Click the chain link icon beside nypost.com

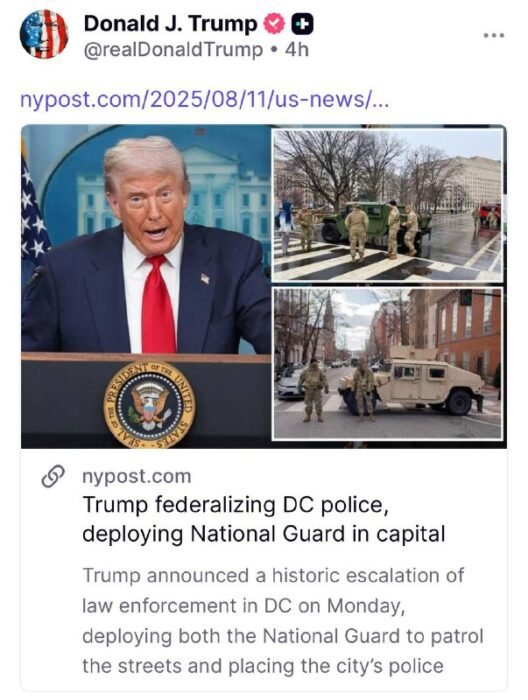pyautogui.click(x=53, y=476)
